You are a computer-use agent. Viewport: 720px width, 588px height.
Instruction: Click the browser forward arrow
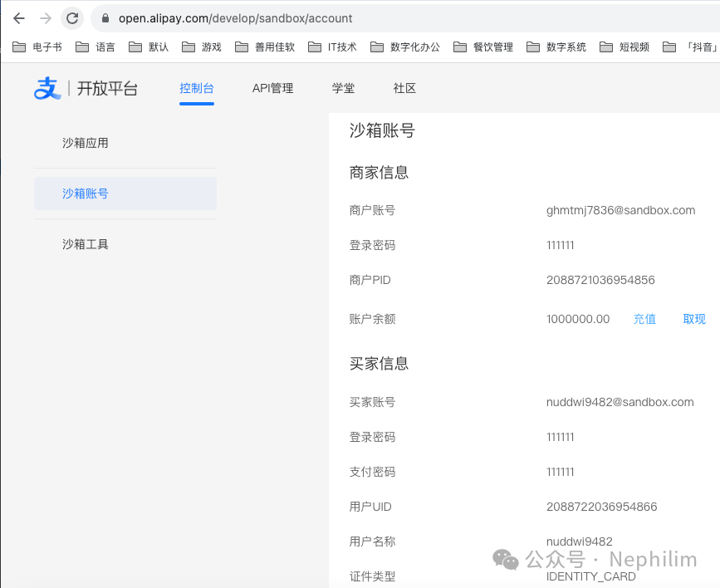click(x=46, y=18)
